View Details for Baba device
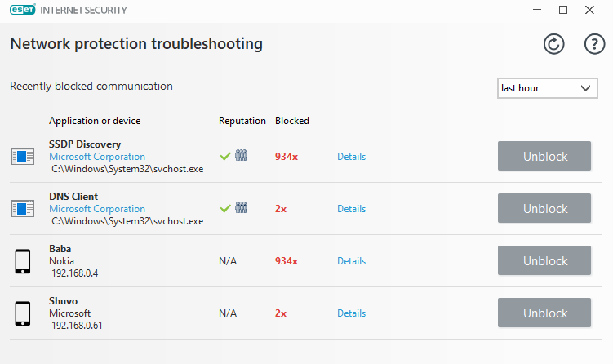Viewport: 613px width, 364px height. pyautogui.click(x=351, y=261)
